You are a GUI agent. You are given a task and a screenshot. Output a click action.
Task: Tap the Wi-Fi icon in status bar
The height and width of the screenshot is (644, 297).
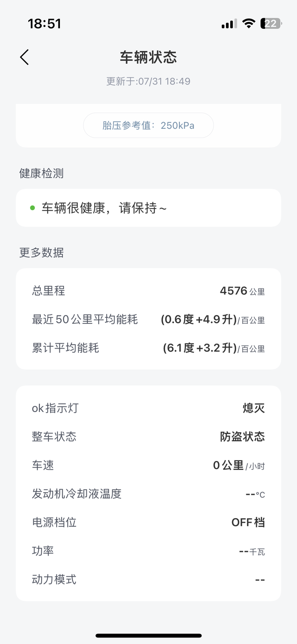pos(250,23)
